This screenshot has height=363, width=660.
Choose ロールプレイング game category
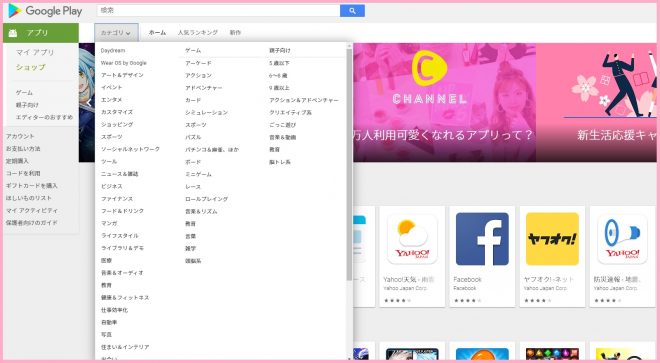click(x=206, y=199)
